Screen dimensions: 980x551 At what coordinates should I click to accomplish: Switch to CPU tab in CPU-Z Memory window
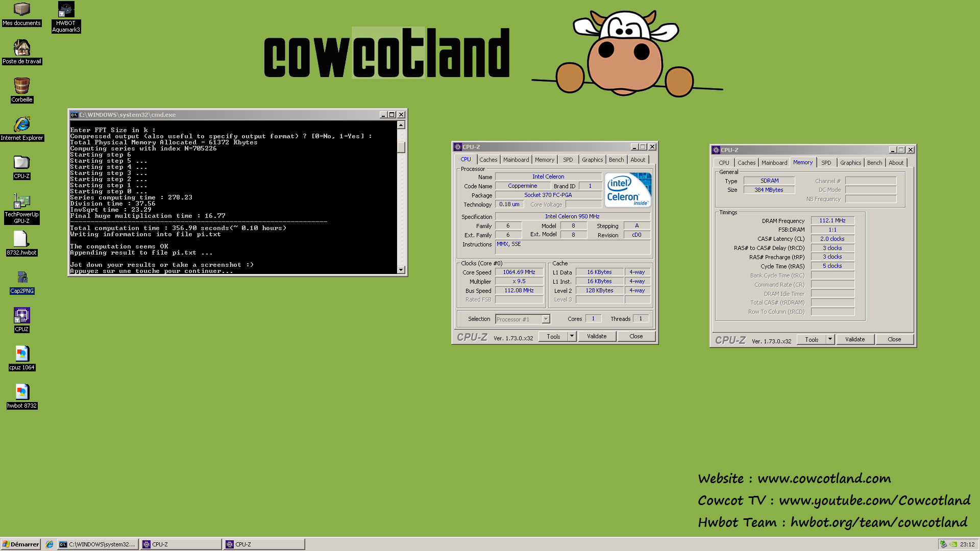[724, 163]
